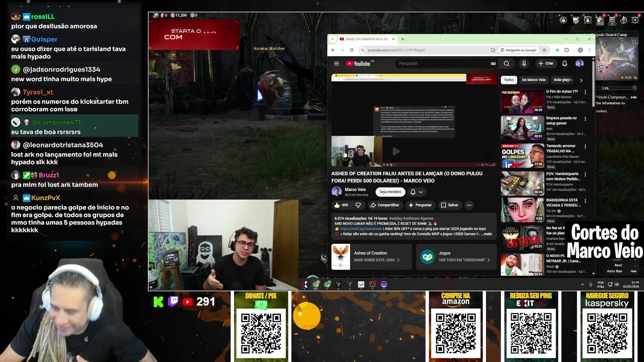
Task: Save video with the Salvar button
Action: pyautogui.click(x=450, y=205)
